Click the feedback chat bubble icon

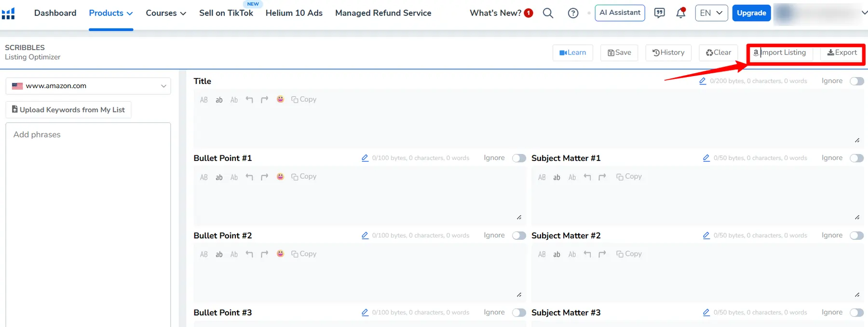coord(659,13)
